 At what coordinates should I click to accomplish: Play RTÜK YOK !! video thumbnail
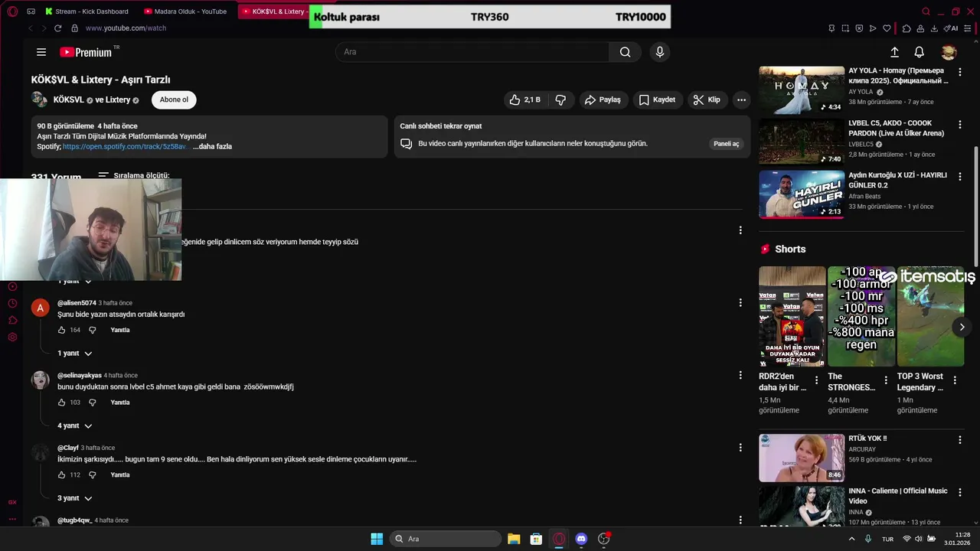[802, 458]
